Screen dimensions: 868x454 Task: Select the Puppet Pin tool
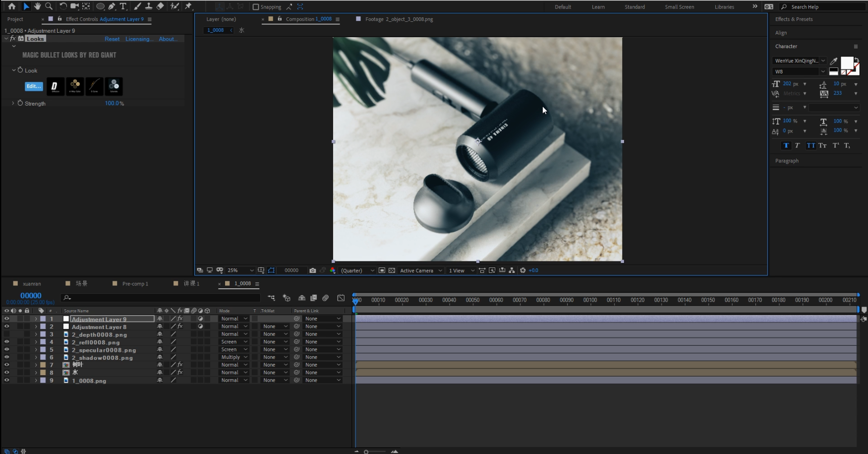[x=188, y=6]
